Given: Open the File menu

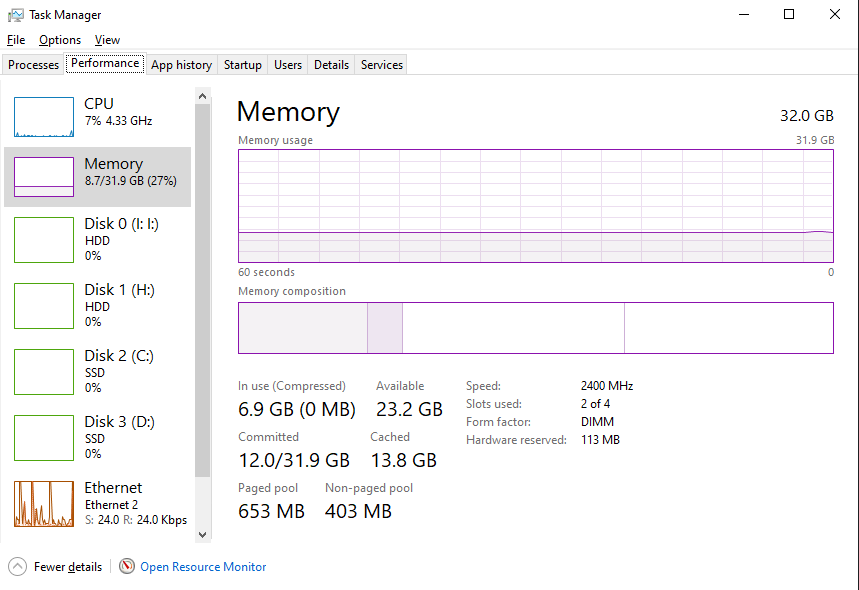Looking at the screenshot, I should tap(15, 40).
